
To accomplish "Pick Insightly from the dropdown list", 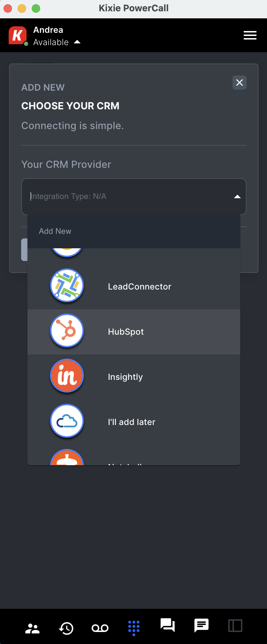I will click(x=134, y=377).
